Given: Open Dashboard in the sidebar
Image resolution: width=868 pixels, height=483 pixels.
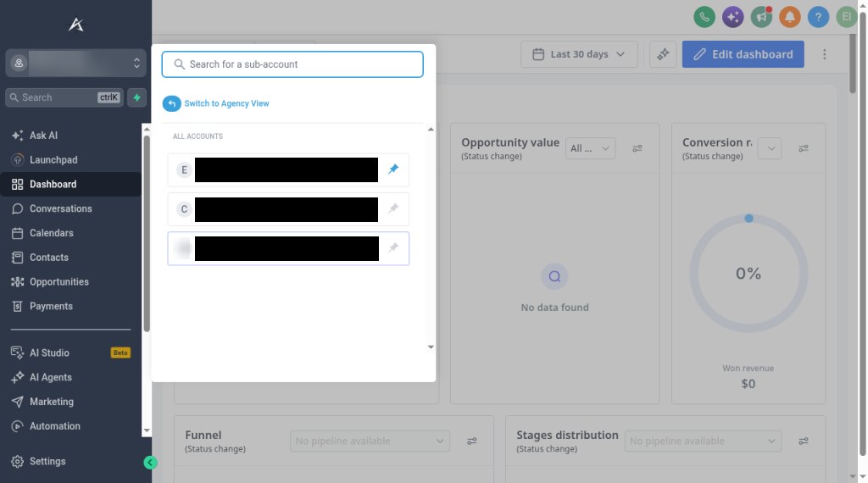Looking at the screenshot, I should click(x=70, y=184).
